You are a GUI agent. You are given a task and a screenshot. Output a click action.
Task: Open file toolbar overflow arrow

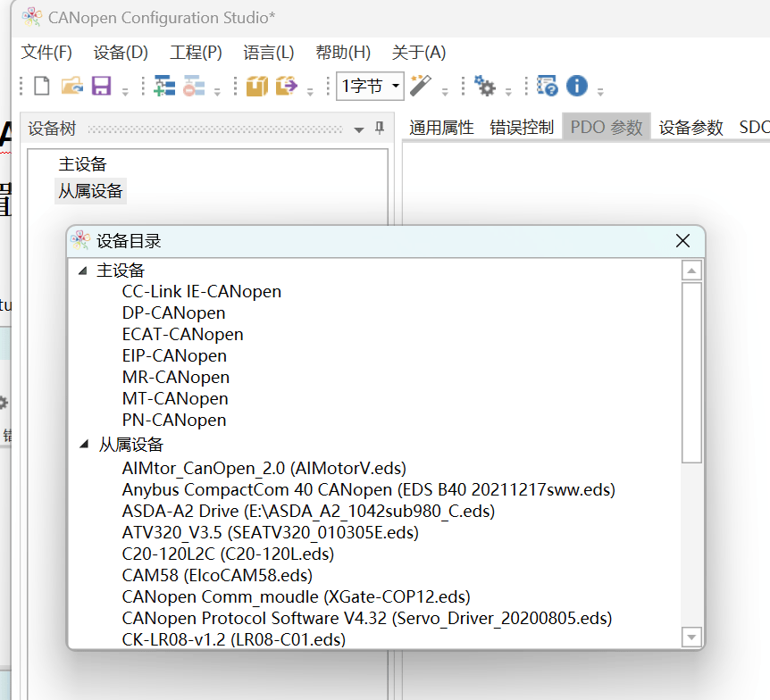[125, 92]
